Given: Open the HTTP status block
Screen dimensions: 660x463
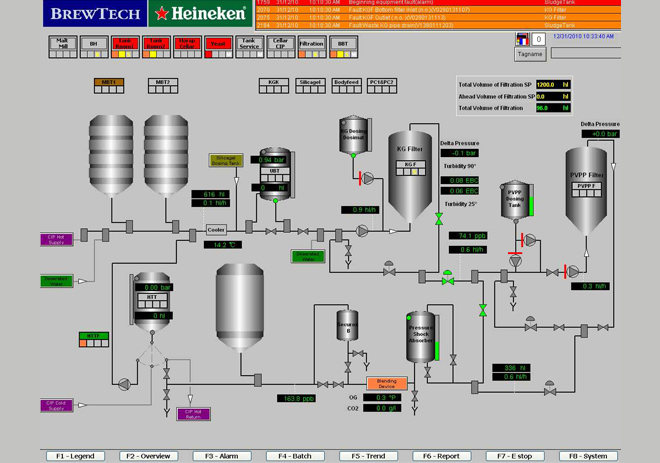Looking at the screenshot, I should (94, 340).
